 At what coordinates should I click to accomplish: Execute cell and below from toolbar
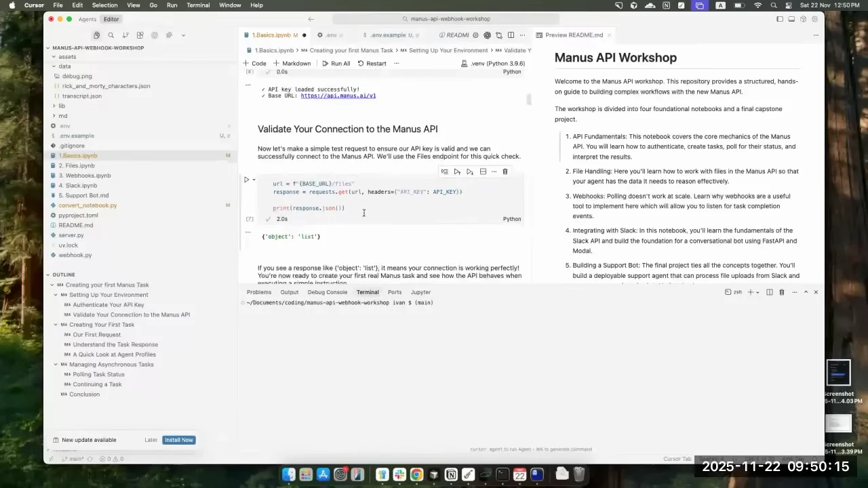coord(469,171)
